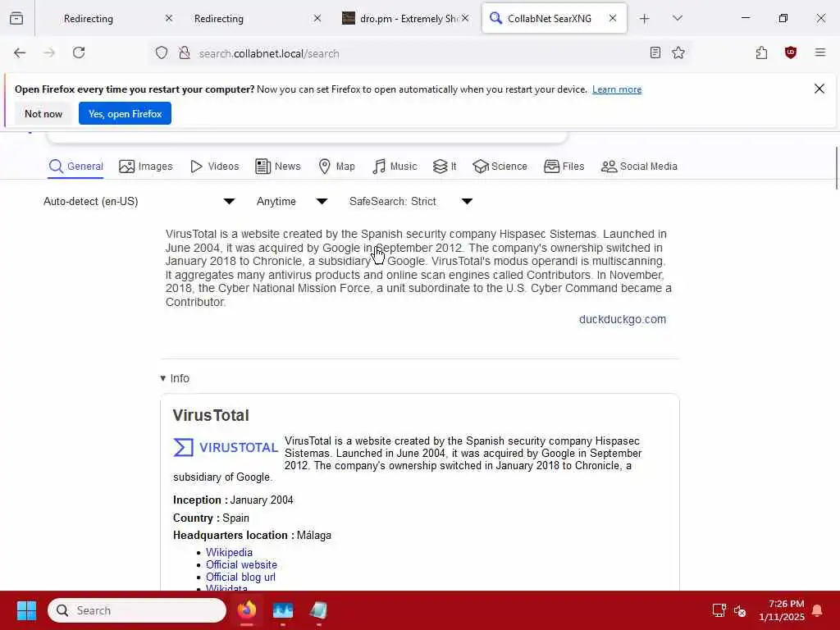840x630 pixels.
Task: Open the Auto-detect language dropdown
Action: pos(139,202)
